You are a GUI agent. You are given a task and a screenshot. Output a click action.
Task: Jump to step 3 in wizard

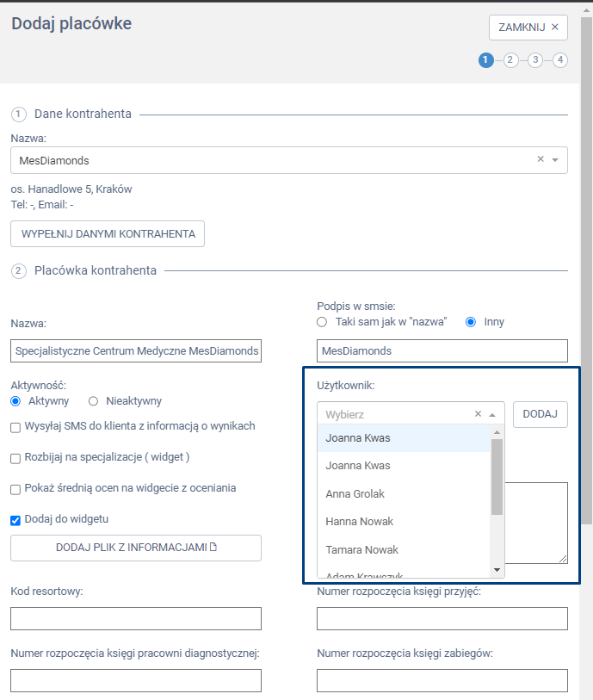[535, 60]
